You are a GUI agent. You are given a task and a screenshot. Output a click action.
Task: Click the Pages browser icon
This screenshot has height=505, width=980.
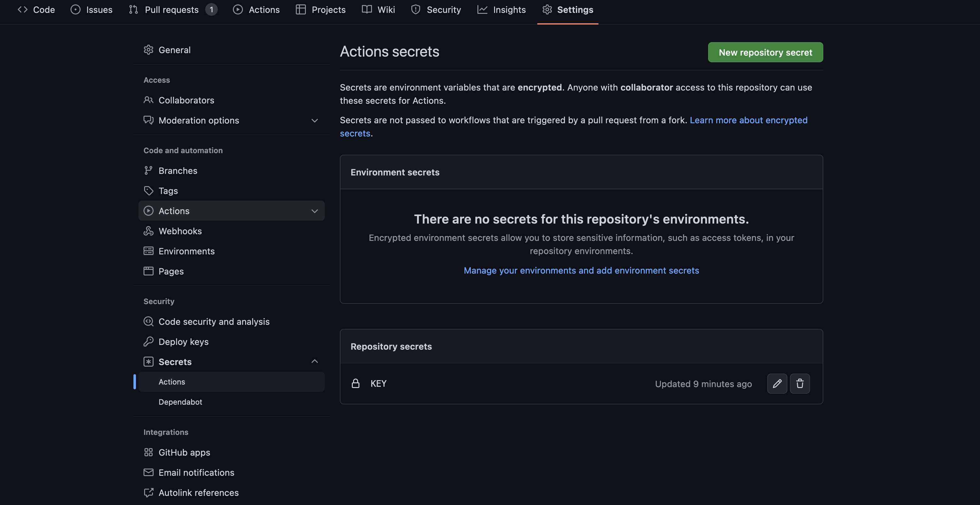(148, 271)
